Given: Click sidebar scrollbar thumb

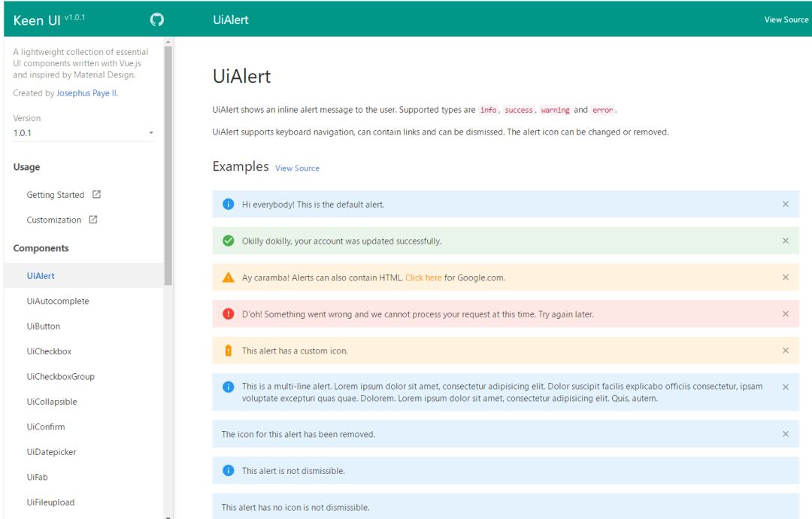Looking at the screenshot, I should point(168,165).
